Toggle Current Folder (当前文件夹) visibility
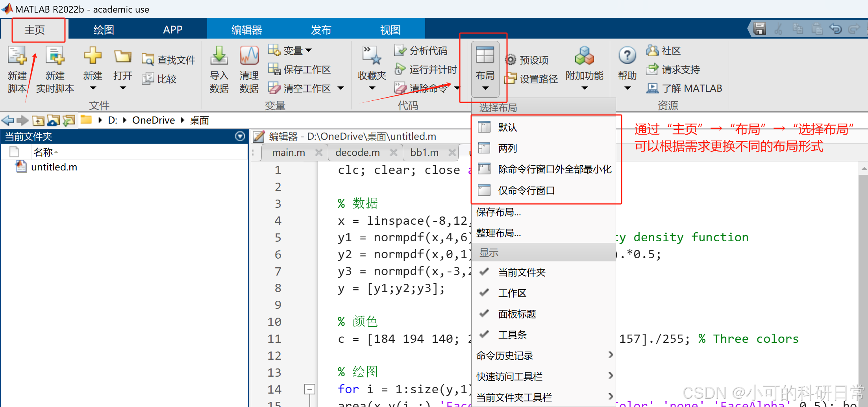The height and width of the screenshot is (407, 868). point(543,272)
